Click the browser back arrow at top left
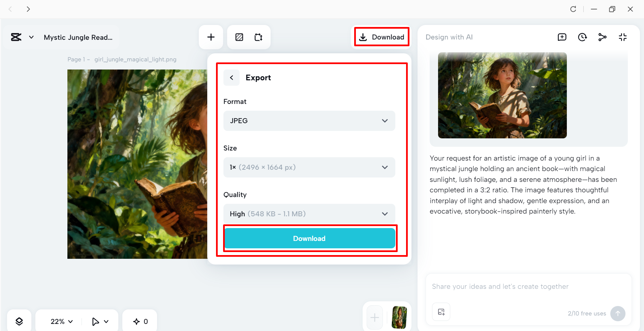 coord(10,9)
